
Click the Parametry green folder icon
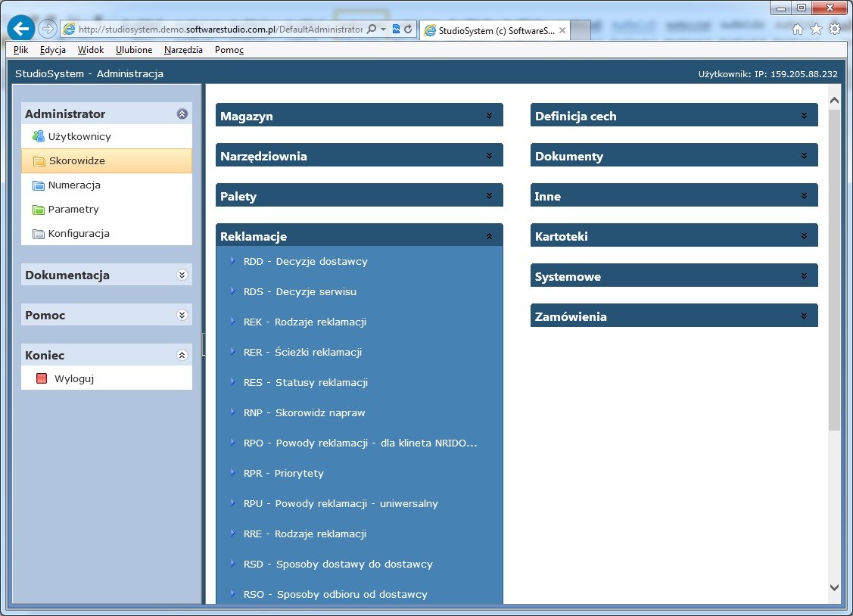pyautogui.click(x=39, y=210)
